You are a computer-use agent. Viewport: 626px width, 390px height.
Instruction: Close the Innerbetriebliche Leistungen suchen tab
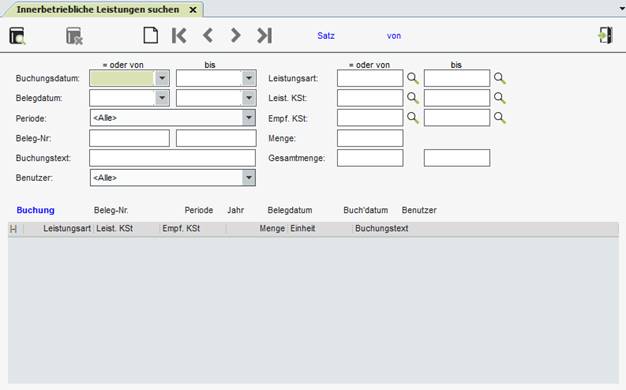[x=193, y=10]
